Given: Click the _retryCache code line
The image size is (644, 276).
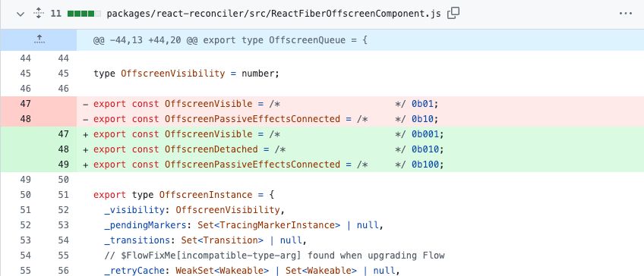Looking at the screenshot, I should tap(360, 271).
